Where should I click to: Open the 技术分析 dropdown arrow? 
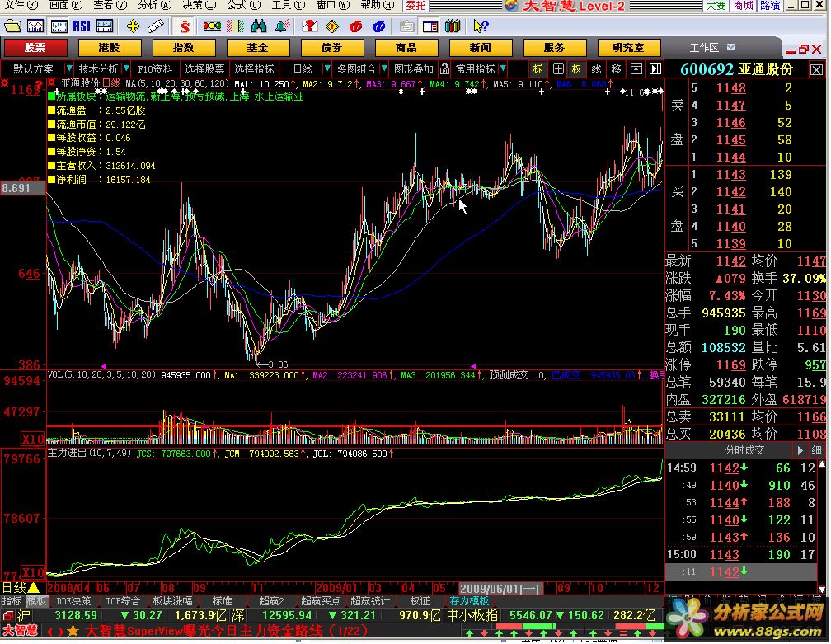[126, 69]
